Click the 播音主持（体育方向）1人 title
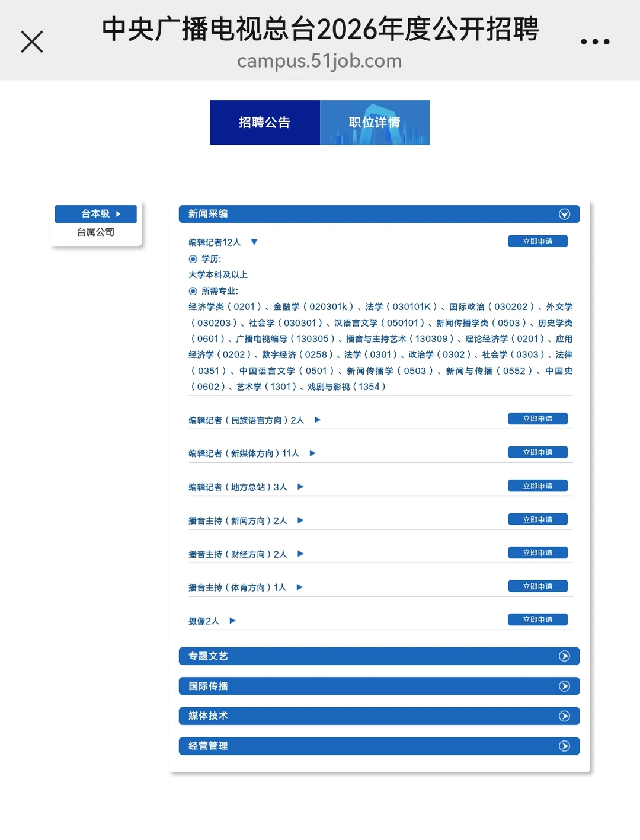 (x=237, y=587)
